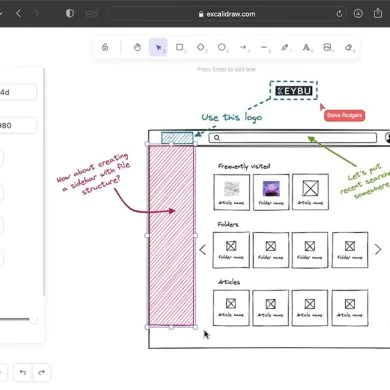Select the Insert image tool
Image resolution: width=390 pixels, height=390 pixels.
pos(327,47)
